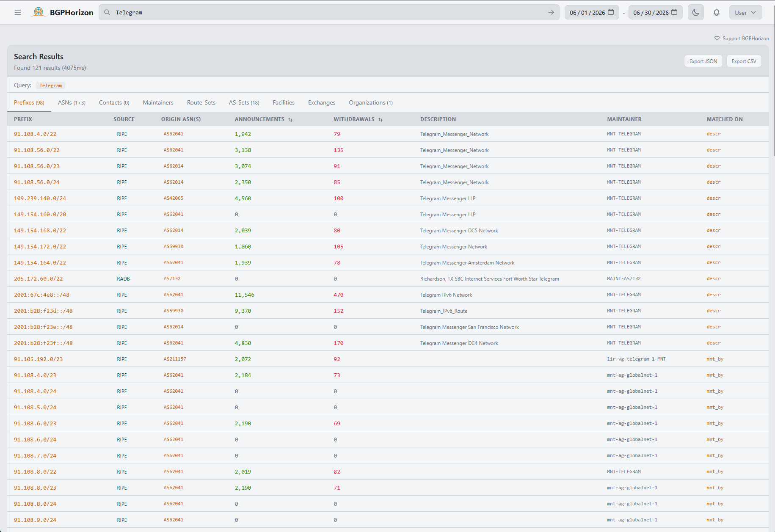Screen dimensions: 775x532
Task: Open prefix 109.239.140.0/24
Action: (40, 198)
